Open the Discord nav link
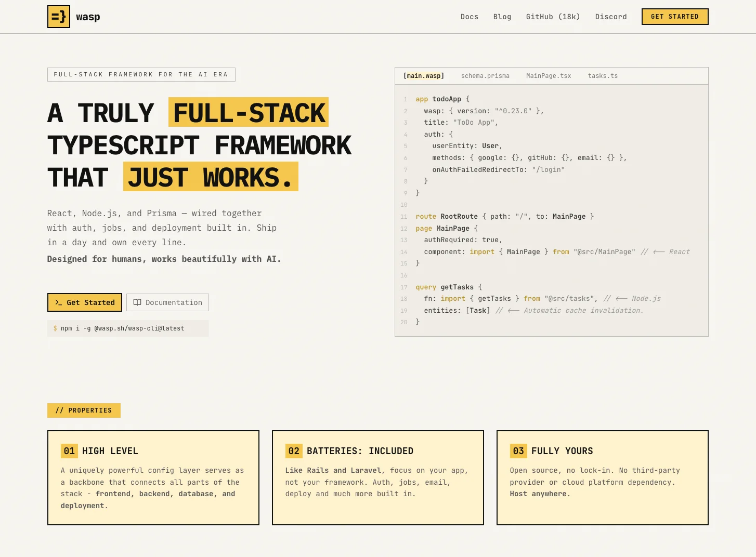Screen dimensions: 756x557 tap(611, 17)
